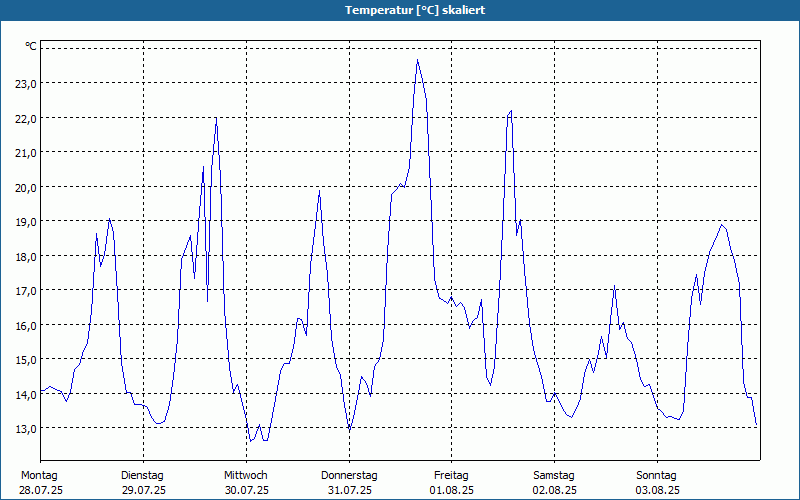Screen dimensions: 800x500
Task: Click the 22 °C peak on Dienstag
Action: tap(216, 118)
